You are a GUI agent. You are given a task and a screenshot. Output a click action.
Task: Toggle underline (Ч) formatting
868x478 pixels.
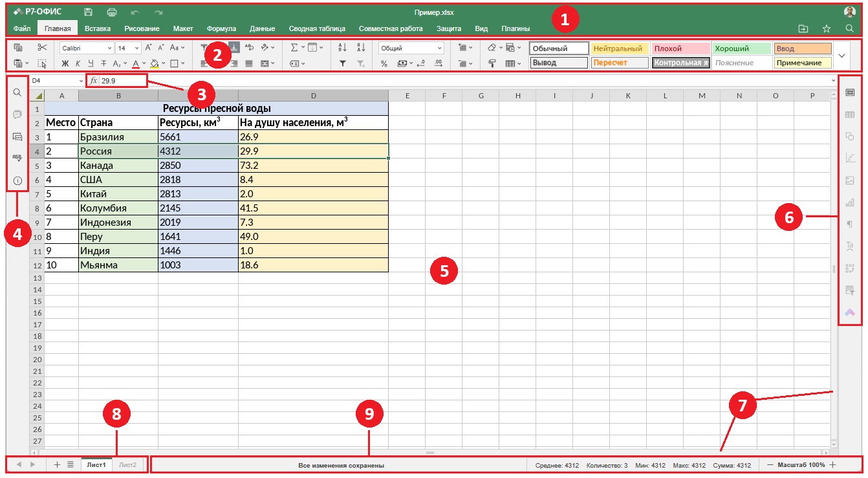pos(91,63)
